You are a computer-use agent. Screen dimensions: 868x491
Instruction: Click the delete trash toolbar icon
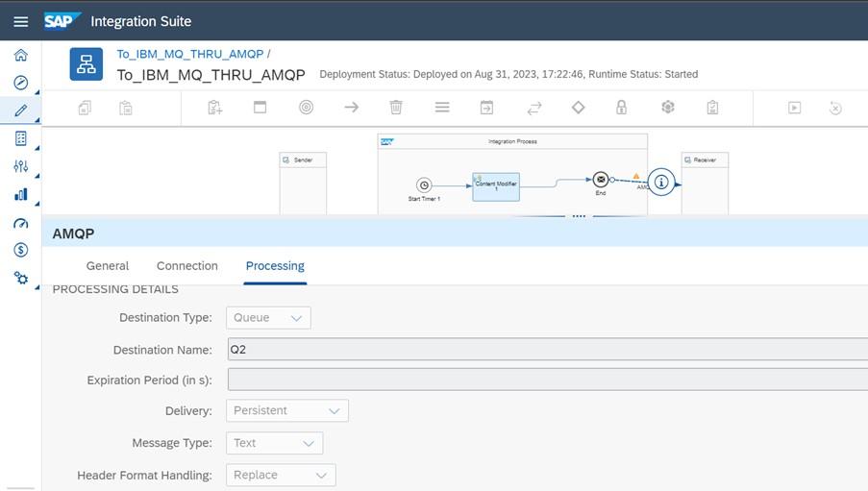click(x=396, y=107)
